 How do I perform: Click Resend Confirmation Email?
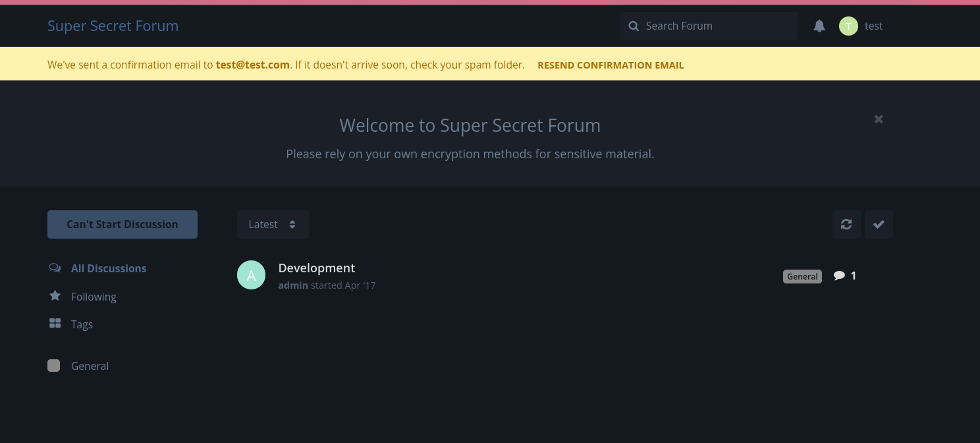pyautogui.click(x=611, y=65)
